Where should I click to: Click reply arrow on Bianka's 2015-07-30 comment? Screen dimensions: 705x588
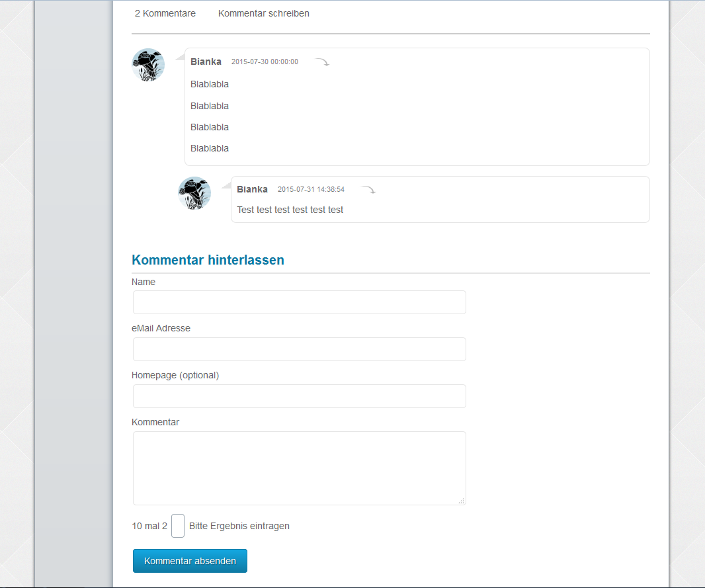(322, 62)
